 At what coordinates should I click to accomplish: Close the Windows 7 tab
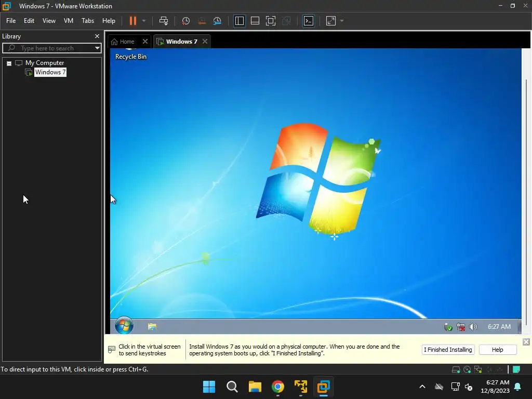pos(205,42)
